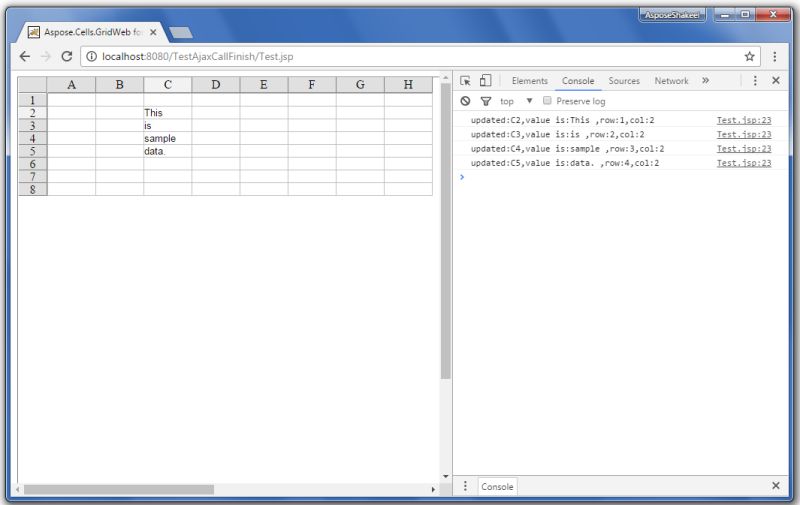
Task: Select row 1 header in the grid
Action: pos(33,100)
